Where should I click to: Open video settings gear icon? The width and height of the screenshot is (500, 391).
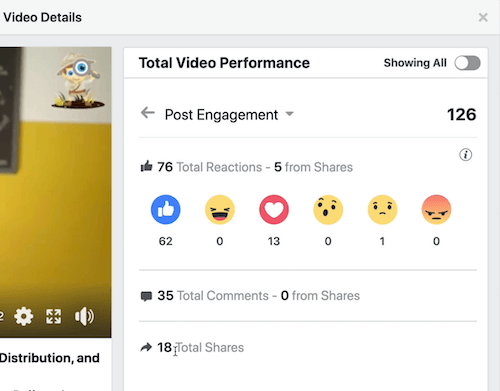(24, 316)
